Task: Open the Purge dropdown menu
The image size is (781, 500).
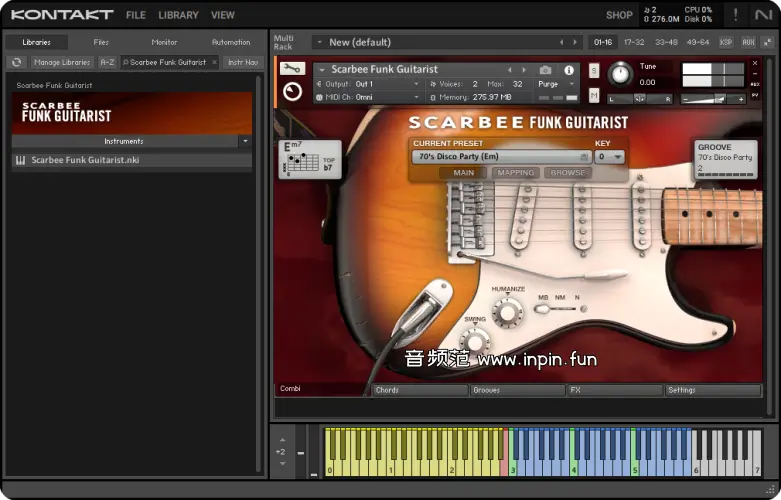Action: click(555, 84)
